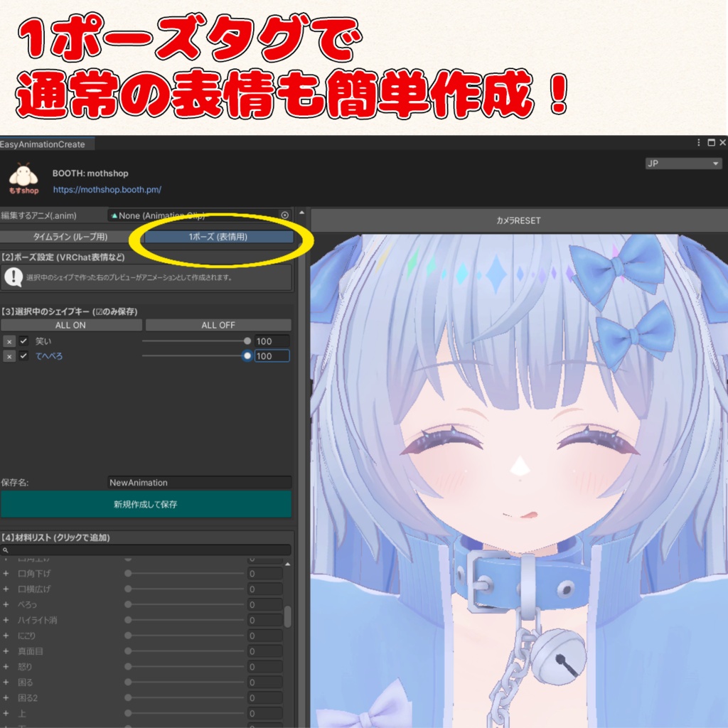Click the left panel scroll-up arrow
The image size is (728, 728).
coord(301,213)
